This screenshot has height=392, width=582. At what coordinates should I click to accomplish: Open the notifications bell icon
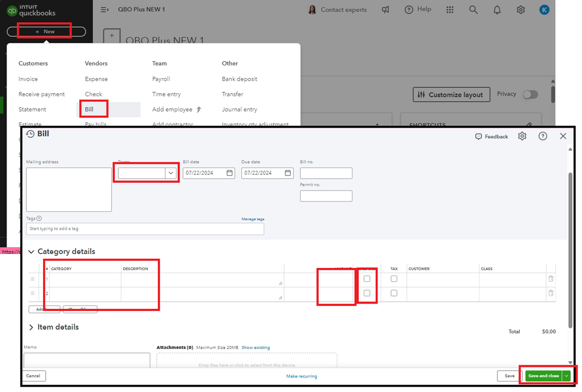coord(497,10)
